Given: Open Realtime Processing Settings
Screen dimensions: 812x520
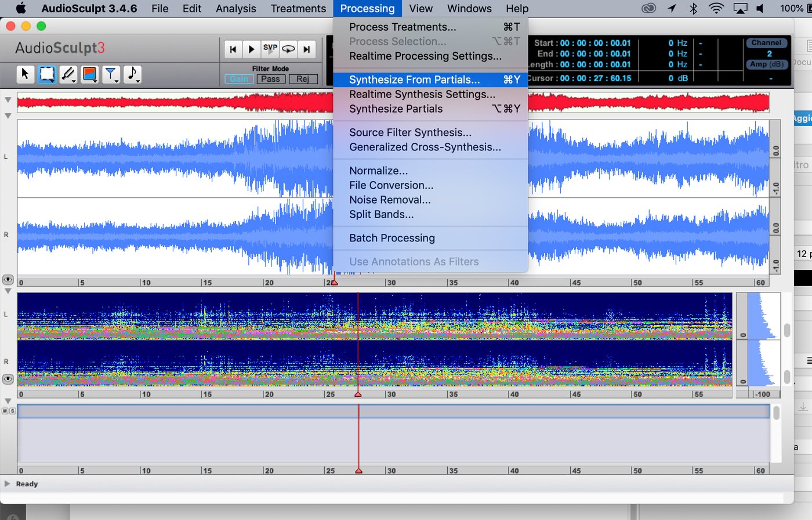Looking at the screenshot, I should (430, 56).
